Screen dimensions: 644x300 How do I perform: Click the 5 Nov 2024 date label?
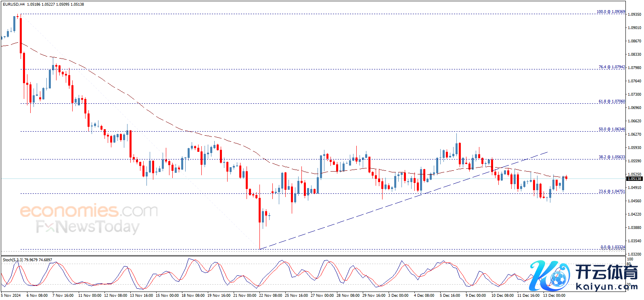pos(11,296)
